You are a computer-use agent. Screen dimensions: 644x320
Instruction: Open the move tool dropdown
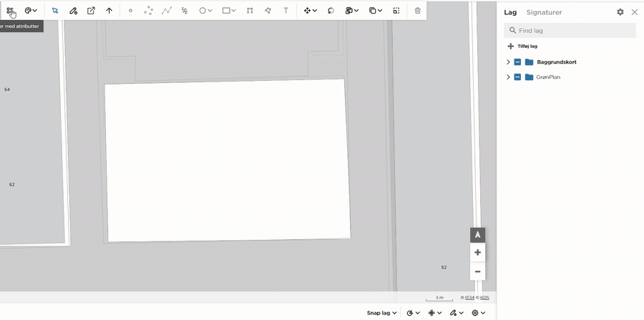click(310, 11)
